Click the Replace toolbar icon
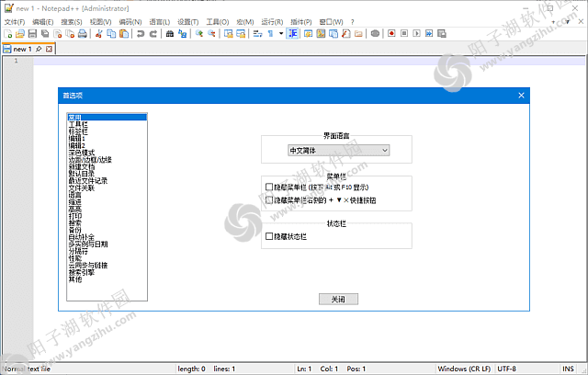Screen dimensions: 588x375 (x=182, y=34)
